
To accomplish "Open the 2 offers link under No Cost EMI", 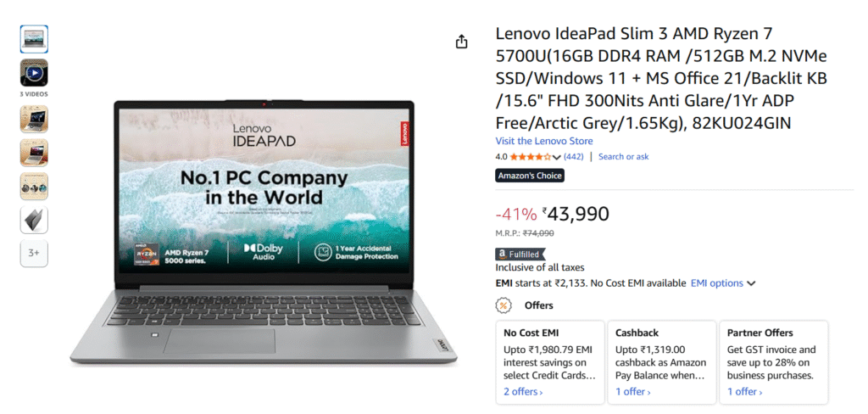I will [x=523, y=392].
